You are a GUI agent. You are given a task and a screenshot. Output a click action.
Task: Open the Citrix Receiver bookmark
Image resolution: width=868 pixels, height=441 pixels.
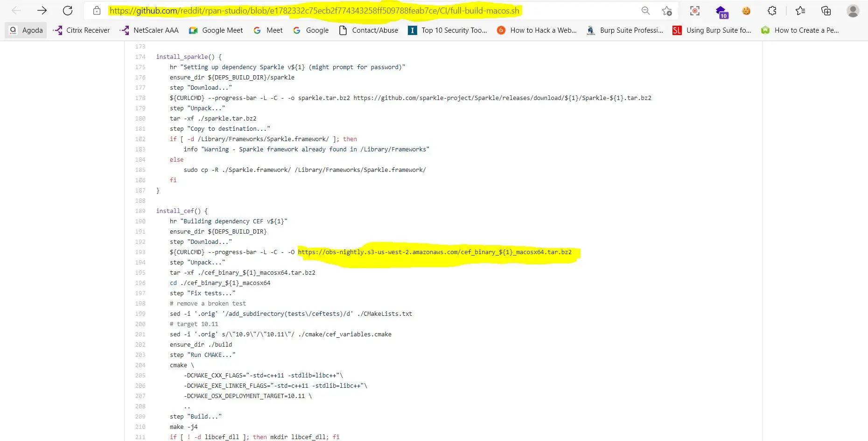[x=82, y=30]
